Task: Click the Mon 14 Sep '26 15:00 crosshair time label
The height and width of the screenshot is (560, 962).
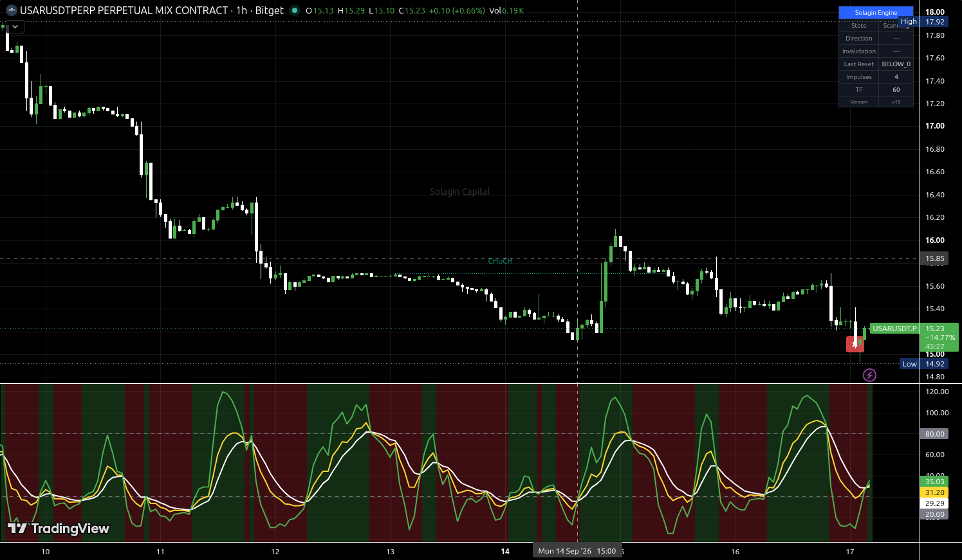Action: tap(577, 551)
